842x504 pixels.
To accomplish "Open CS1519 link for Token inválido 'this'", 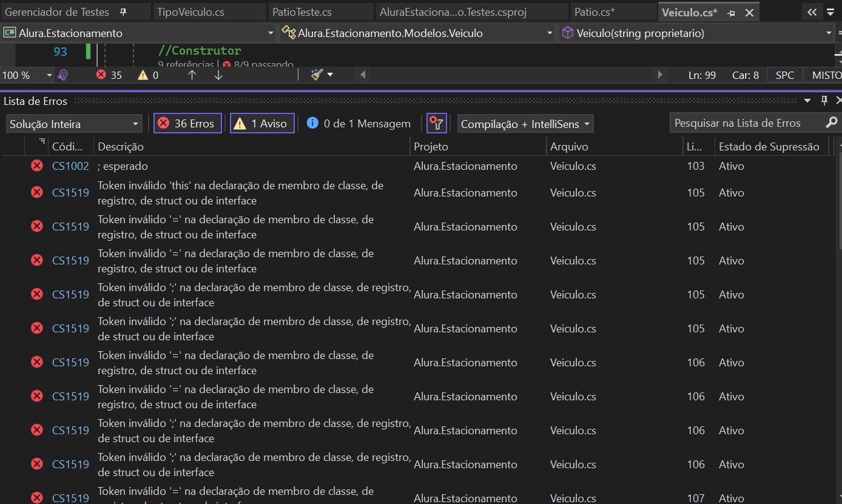I will 70,192.
